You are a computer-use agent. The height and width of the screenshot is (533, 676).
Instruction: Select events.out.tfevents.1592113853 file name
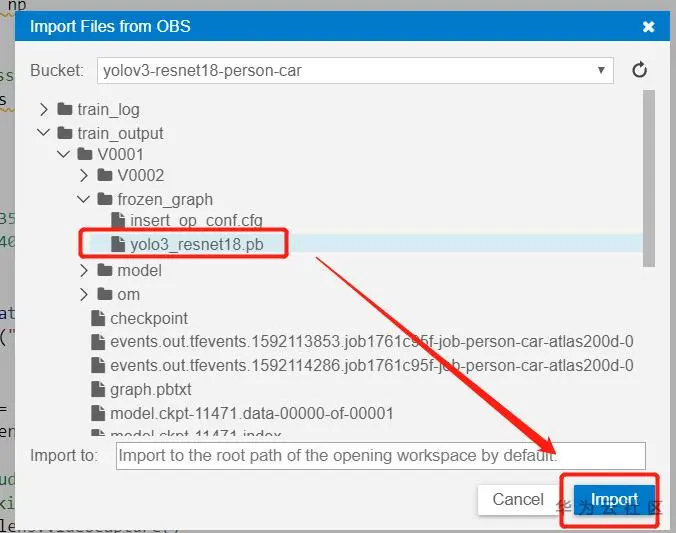(372, 342)
